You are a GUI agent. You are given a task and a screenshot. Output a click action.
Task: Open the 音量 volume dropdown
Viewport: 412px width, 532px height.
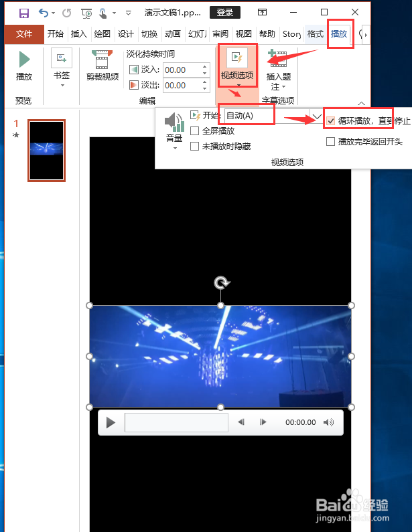(174, 131)
